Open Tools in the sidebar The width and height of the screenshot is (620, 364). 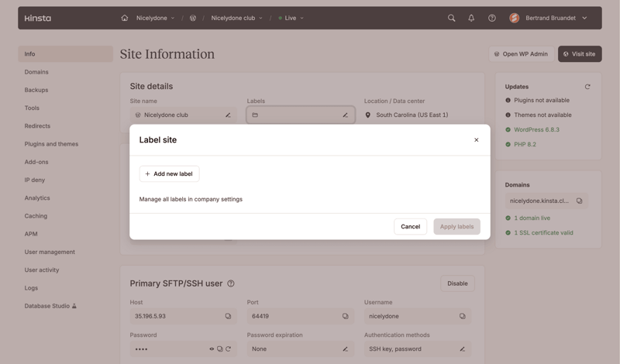pyautogui.click(x=32, y=108)
